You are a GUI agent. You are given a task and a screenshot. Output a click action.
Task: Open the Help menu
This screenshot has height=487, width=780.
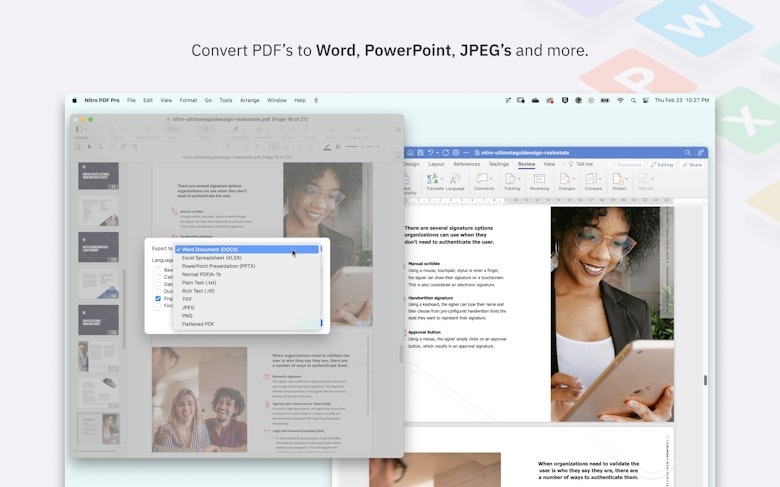300,100
